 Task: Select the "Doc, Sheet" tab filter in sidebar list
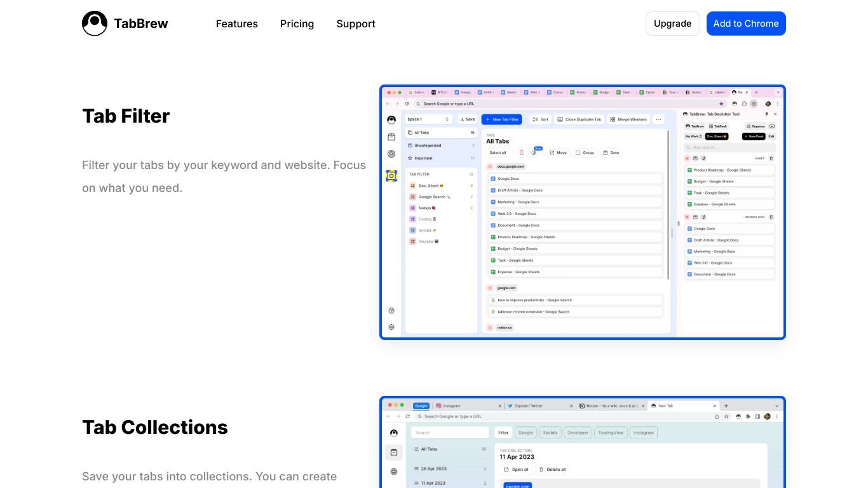click(x=441, y=186)
